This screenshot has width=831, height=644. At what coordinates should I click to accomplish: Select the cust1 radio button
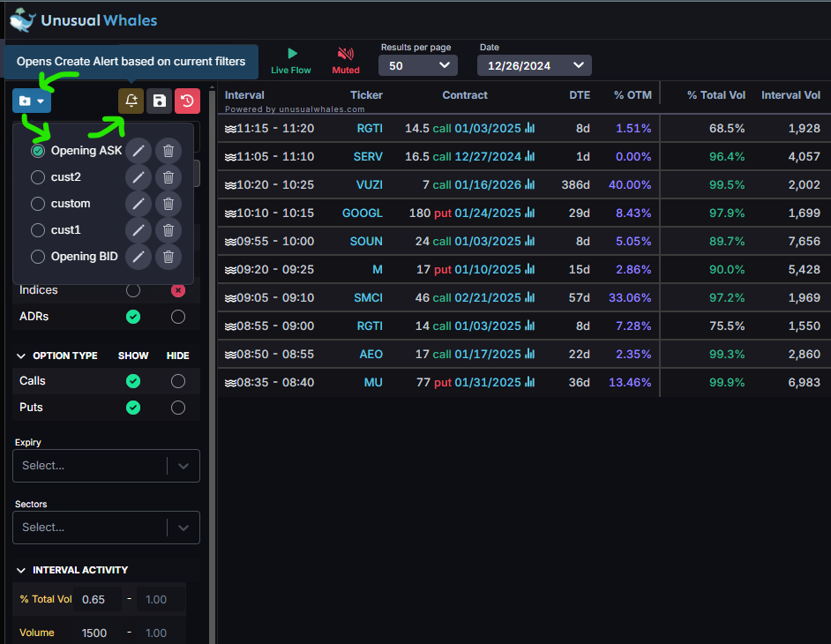(38, 230)
